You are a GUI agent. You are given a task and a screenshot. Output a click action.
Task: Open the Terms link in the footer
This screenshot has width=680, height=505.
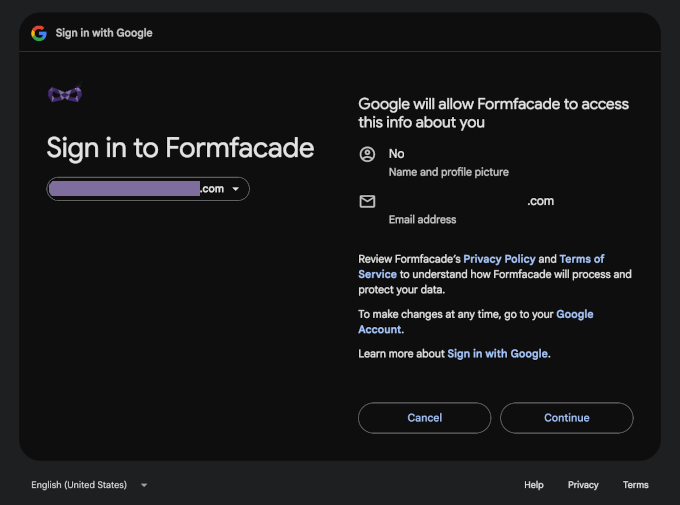(635, 485)
